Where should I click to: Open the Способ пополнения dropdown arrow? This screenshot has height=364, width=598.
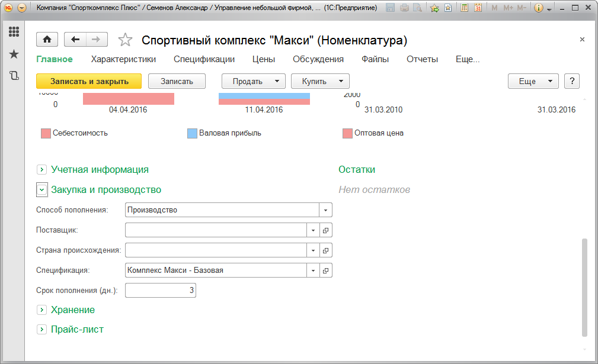[326, 210]
